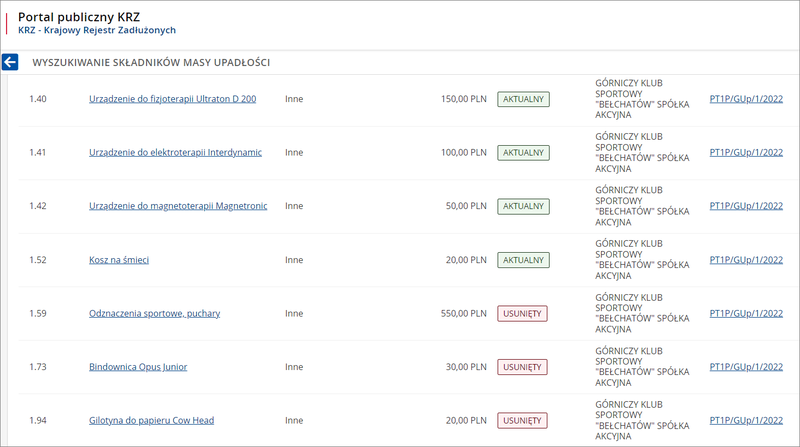800x447 pixels.
Task: Open Urządzenie do fizjoterapii Ultraton D 200
Action: (x=172, y=99)
